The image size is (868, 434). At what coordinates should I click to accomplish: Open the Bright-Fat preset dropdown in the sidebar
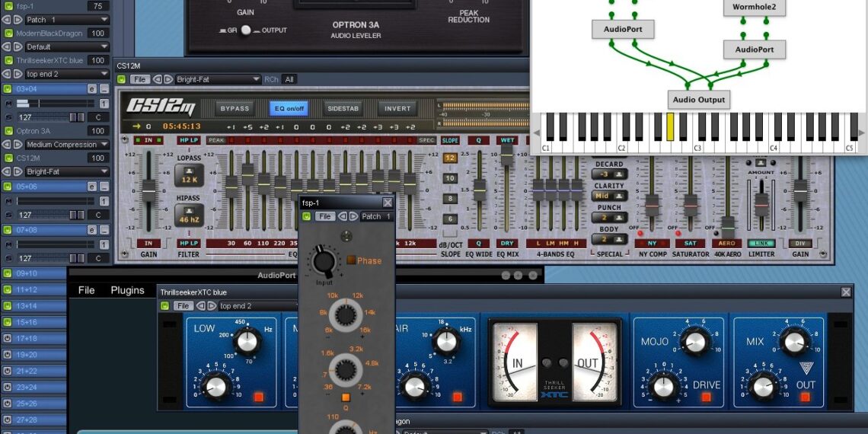pyautogui.click(x=68, y=171)
